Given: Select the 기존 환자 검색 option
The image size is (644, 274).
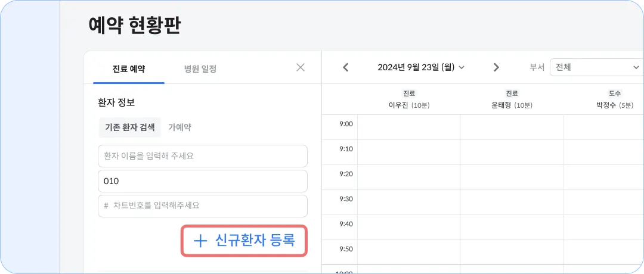Looking at the screenshot, I should pyautogui.click(x=129, y=127).
